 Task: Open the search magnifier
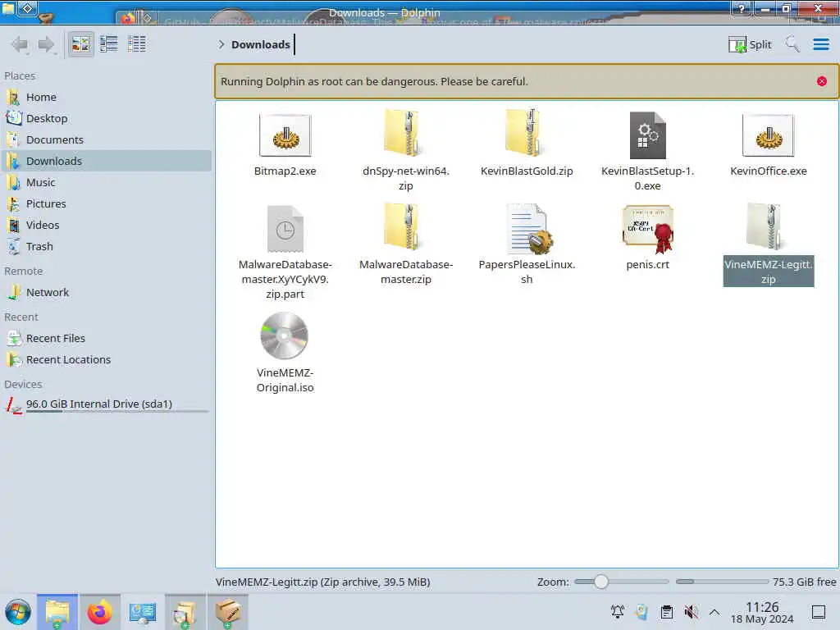pos(792,44)
